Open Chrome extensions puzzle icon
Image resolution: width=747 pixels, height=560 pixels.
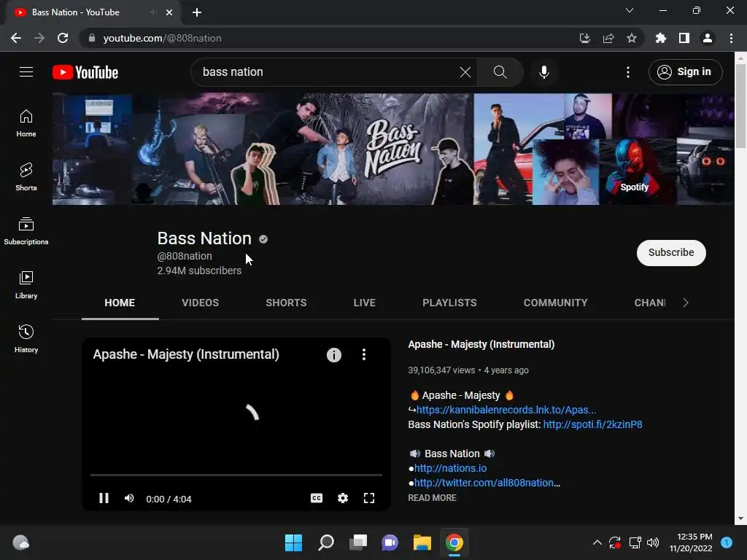coord(660,38)
